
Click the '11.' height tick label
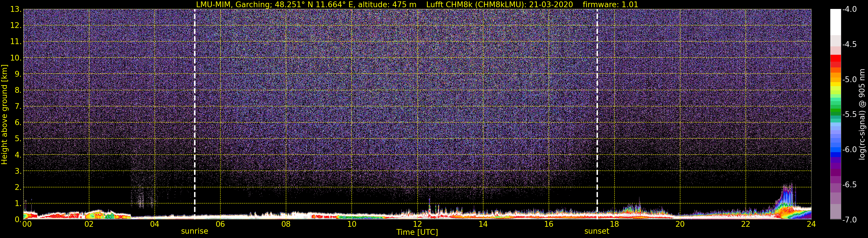tap(16, 42)
